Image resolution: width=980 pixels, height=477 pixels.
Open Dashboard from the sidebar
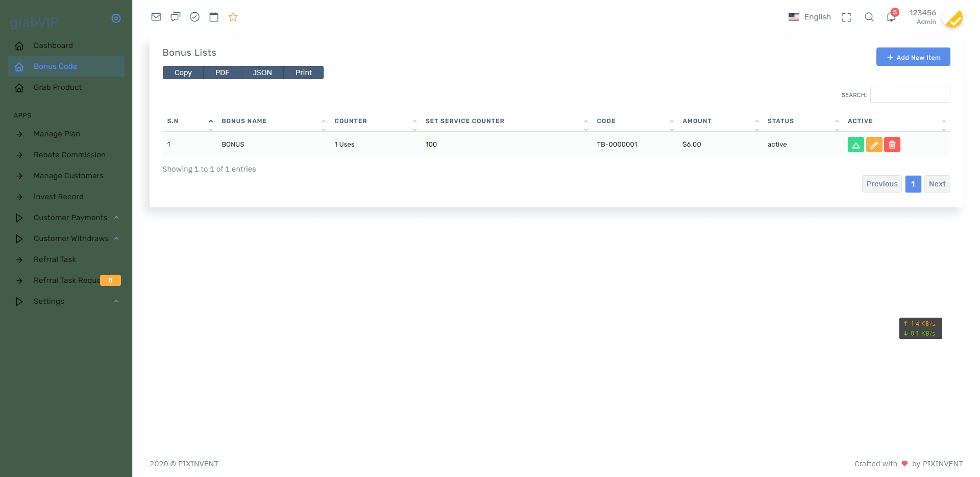tap(53, 45)
